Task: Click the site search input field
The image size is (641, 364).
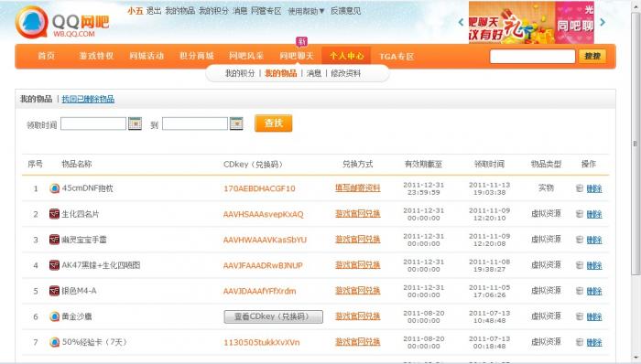Action: point(532,57)
